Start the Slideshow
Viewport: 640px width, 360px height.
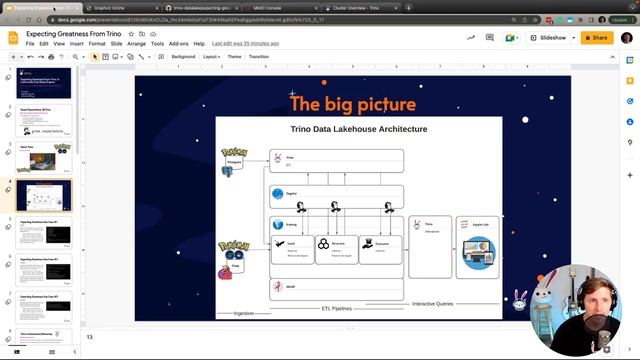549,38
